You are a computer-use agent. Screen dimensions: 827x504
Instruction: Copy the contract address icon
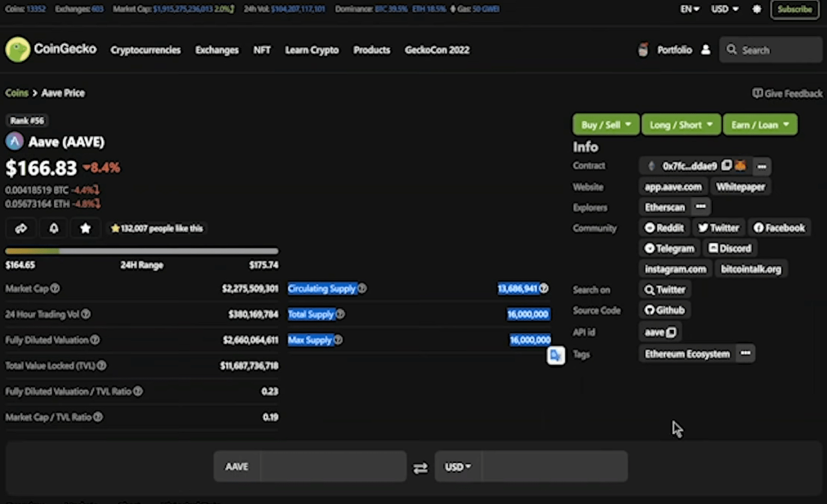(x=727, y=165)
